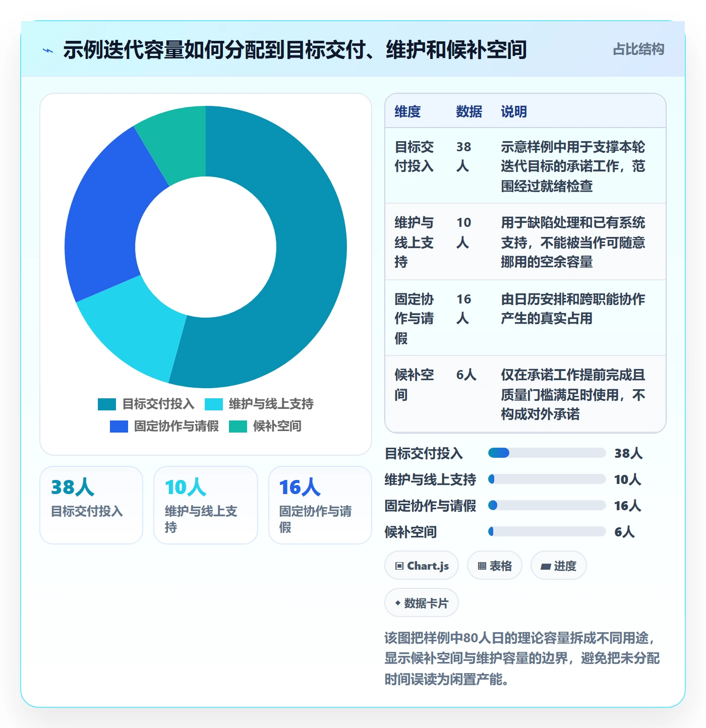Image resolution: width=706 pixels, height=728 pixels.
Task: Click the 6人 value in the table
Action: coord(466,375)
